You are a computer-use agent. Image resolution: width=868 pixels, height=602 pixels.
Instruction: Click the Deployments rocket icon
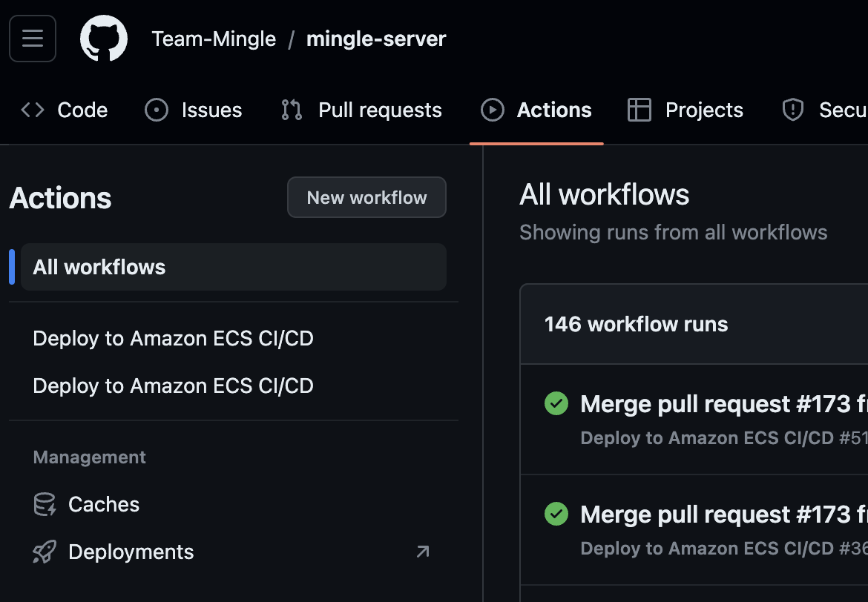tap(44, 552)
